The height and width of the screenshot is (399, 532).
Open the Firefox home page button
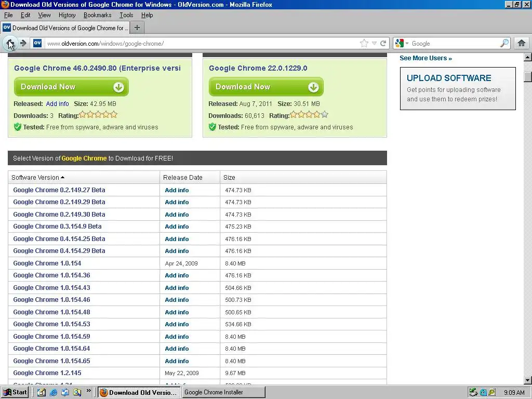coord(522,43)
